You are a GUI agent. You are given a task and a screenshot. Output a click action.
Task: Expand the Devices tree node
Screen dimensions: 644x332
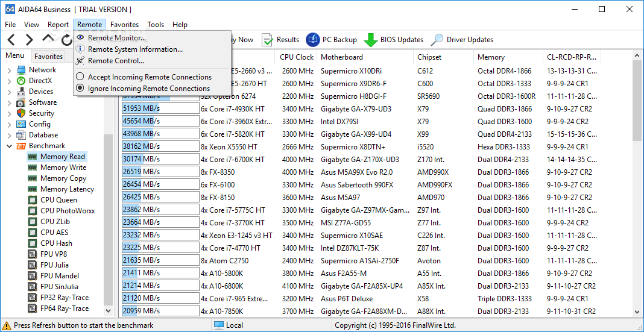click(10, 92)
